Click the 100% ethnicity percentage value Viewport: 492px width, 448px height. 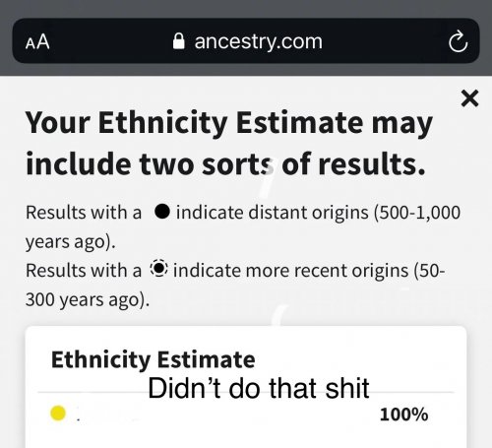tap(403, 415)
